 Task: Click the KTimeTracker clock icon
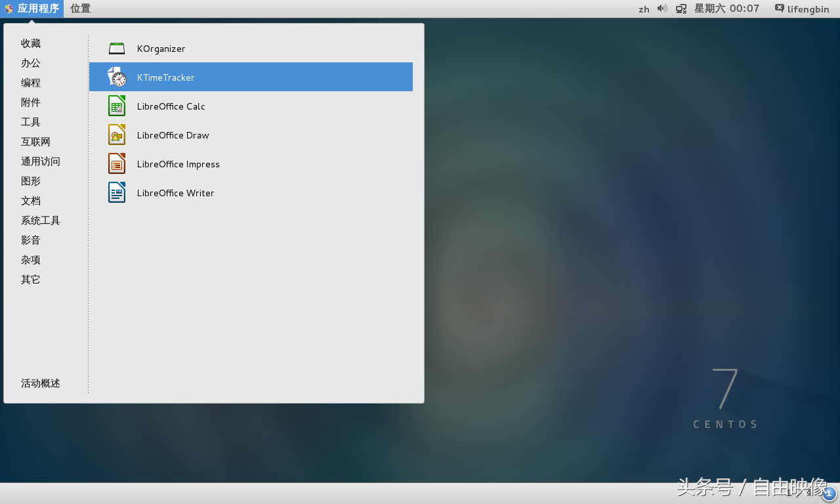click(117, 77)
